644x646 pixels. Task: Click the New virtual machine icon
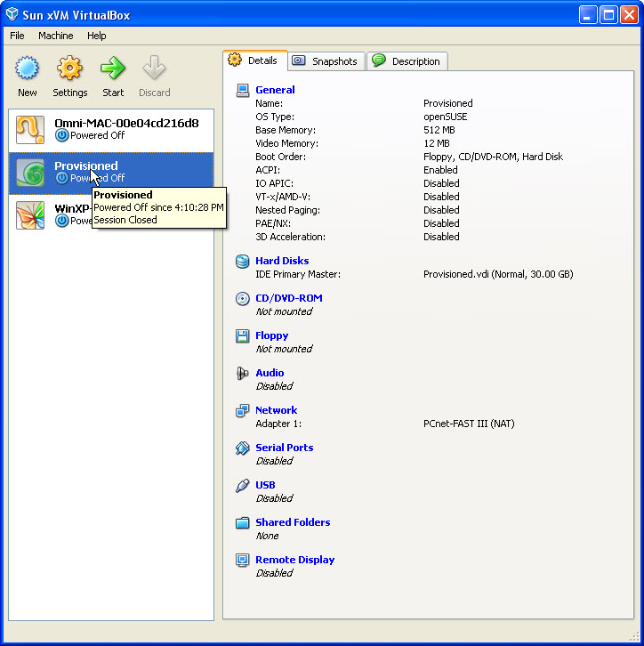28,68
